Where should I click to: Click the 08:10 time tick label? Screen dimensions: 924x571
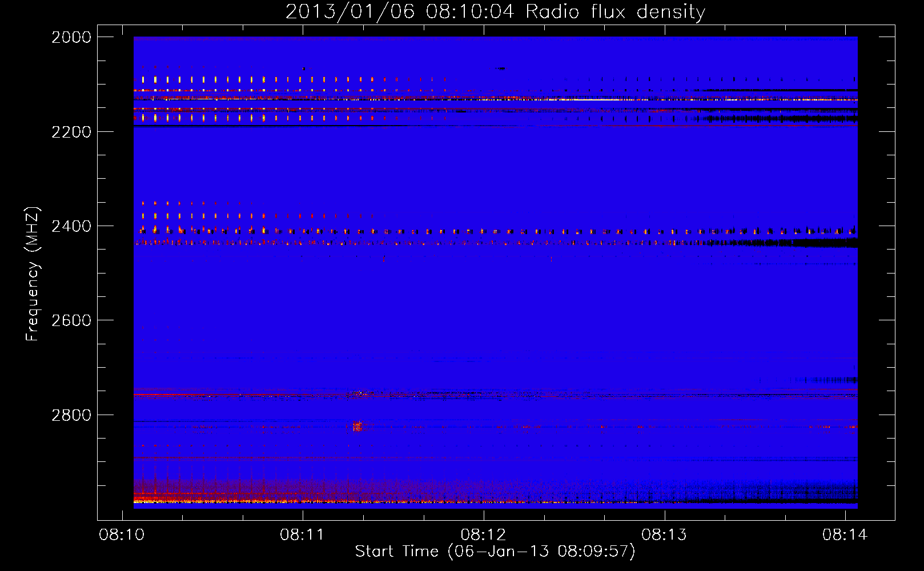click(122, 535)
